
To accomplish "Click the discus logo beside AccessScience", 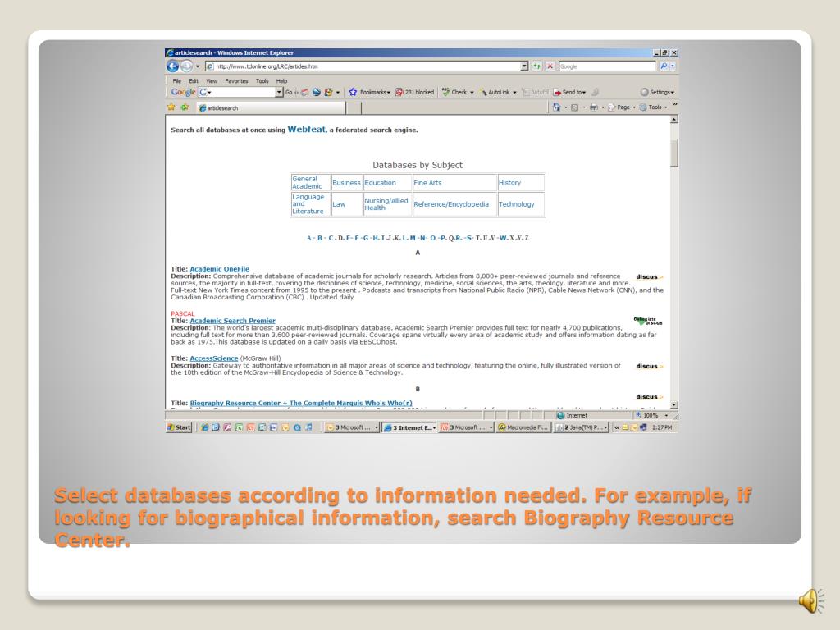I will (650, 367).
